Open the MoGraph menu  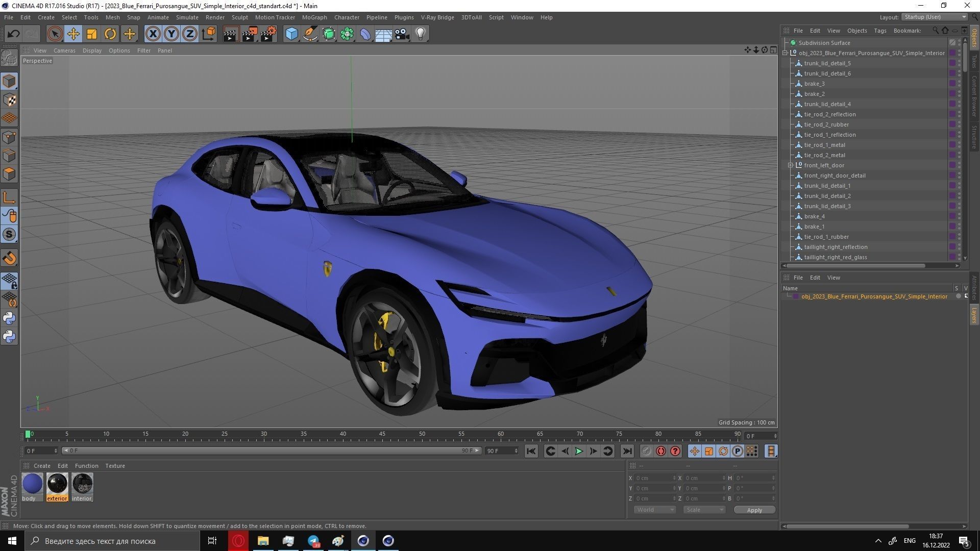click(314, 17)
